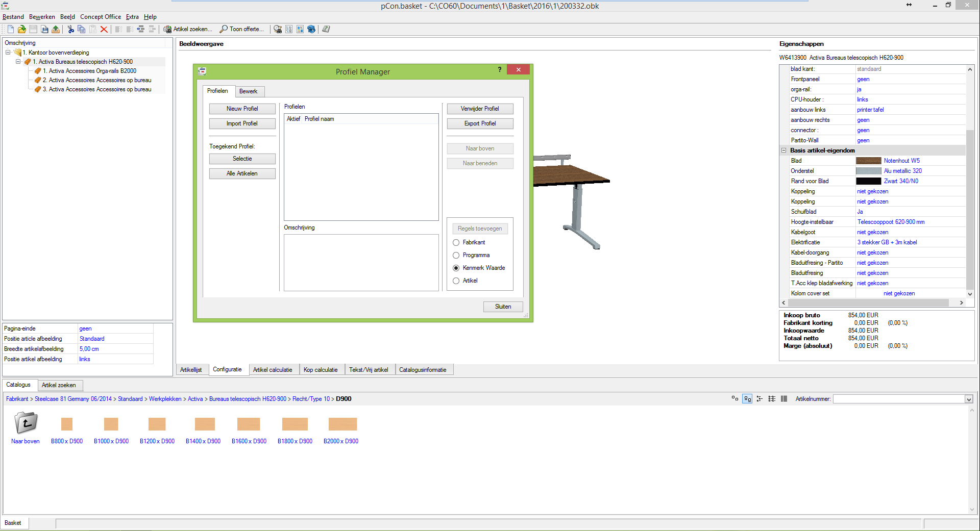
Task: Select the Programma radio button
Action: (x=456, y=256)
